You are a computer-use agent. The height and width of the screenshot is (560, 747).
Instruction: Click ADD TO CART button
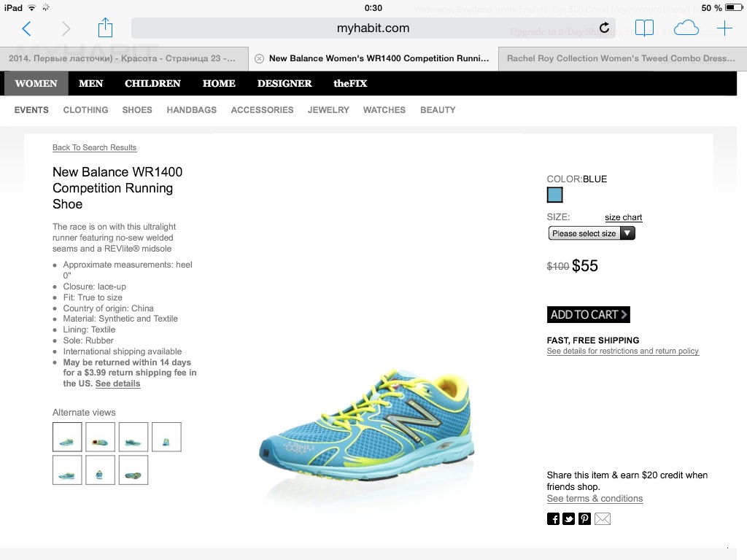pos(589,315)
